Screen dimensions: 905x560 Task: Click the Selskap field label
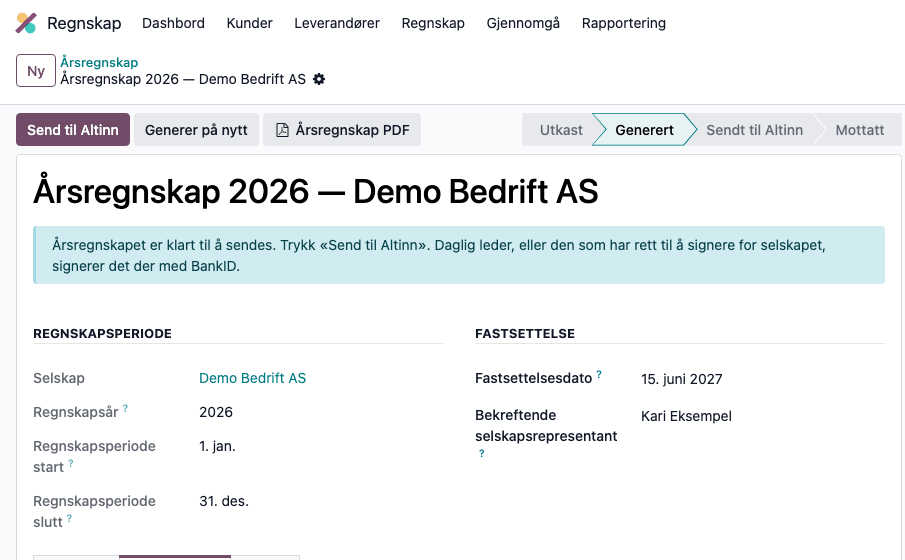(59, 378)
